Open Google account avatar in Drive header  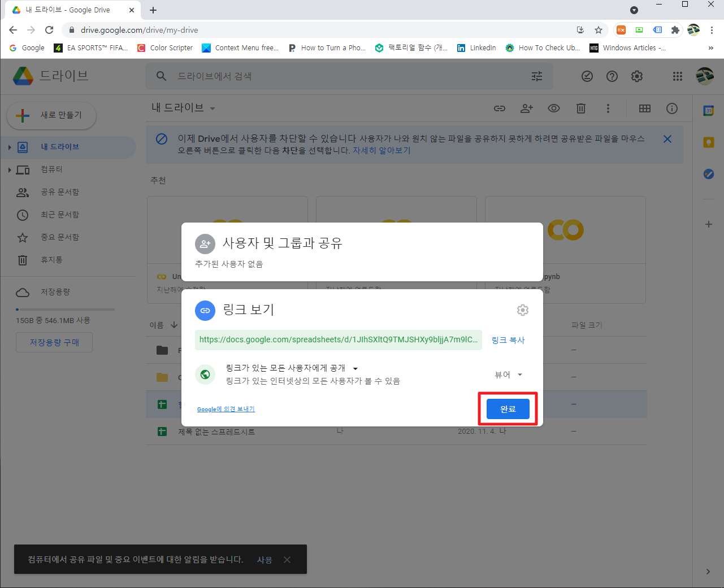click(x=705, y=76)
